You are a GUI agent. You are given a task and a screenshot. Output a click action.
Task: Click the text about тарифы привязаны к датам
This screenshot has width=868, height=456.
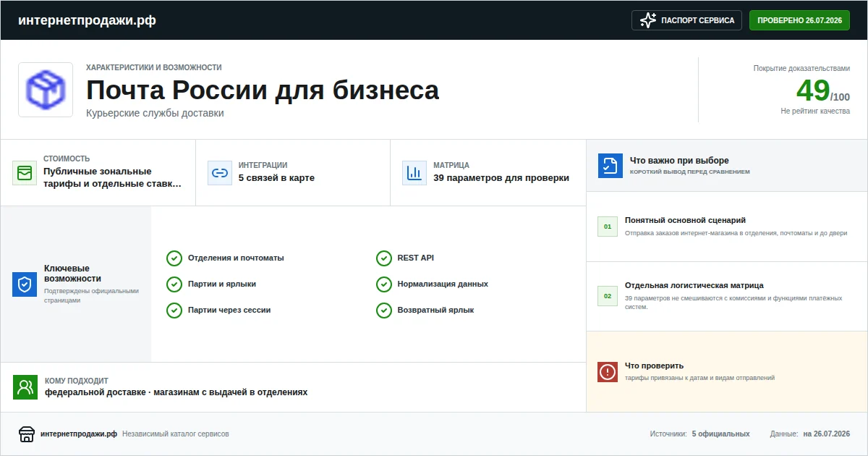pyautogui.click(x=699, y=378)
